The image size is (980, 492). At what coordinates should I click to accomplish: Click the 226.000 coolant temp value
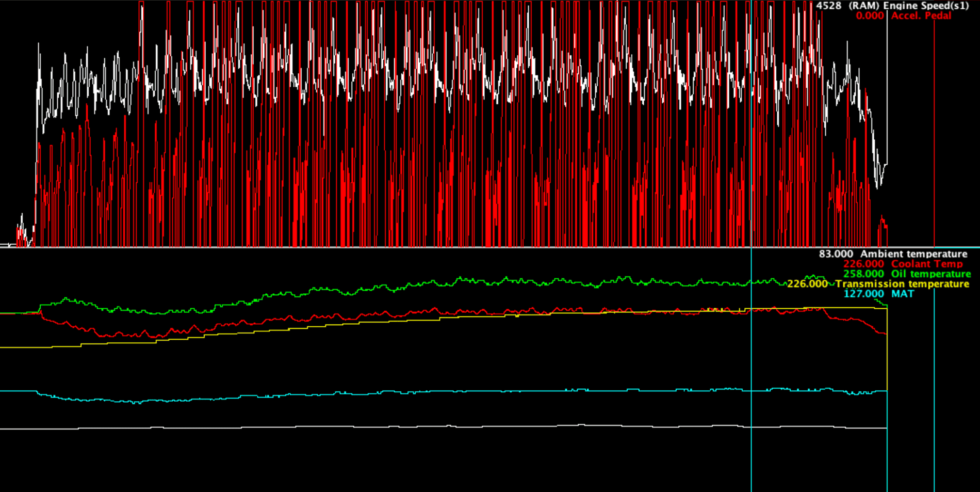pos(863,264)
